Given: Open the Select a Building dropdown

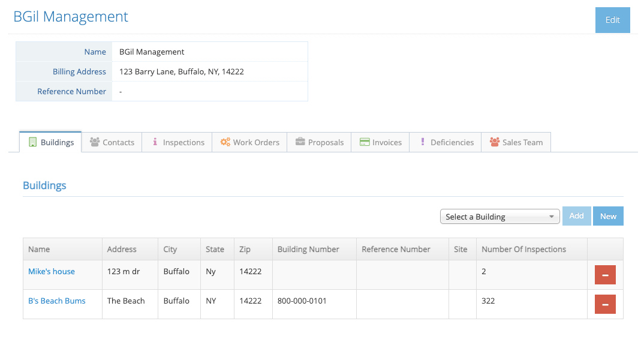Looking at the screenshot, I should tap(500, 217).
